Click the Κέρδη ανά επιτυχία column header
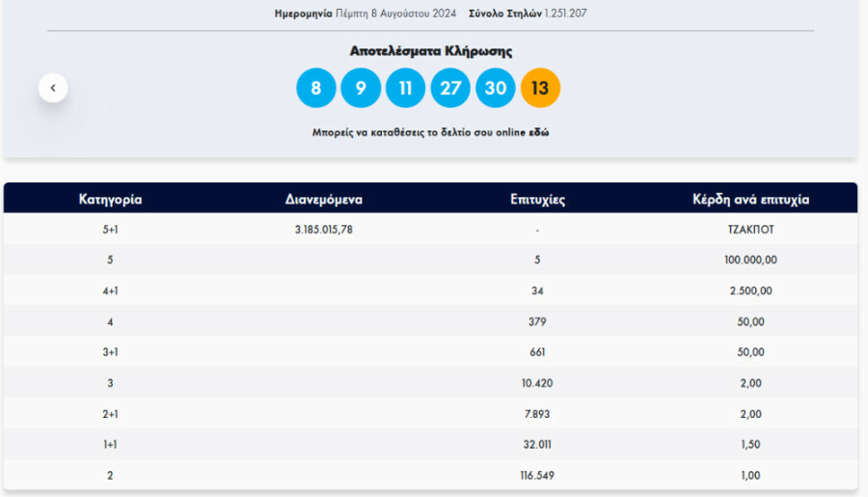The image size is (868, 497). tap(750, 200)
